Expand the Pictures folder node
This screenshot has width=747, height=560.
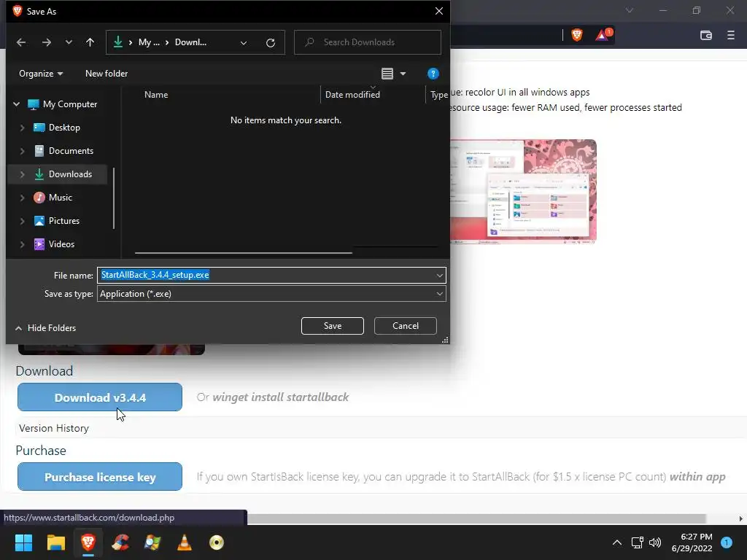[x=23, y=221]
